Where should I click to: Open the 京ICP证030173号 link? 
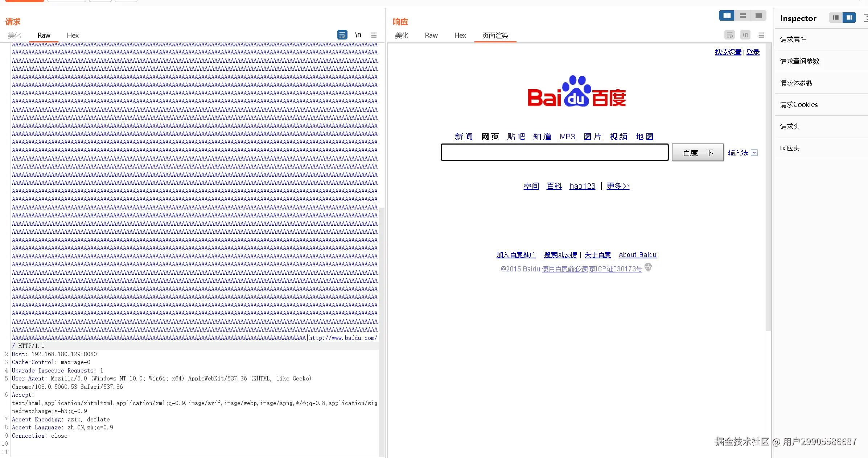616,269
